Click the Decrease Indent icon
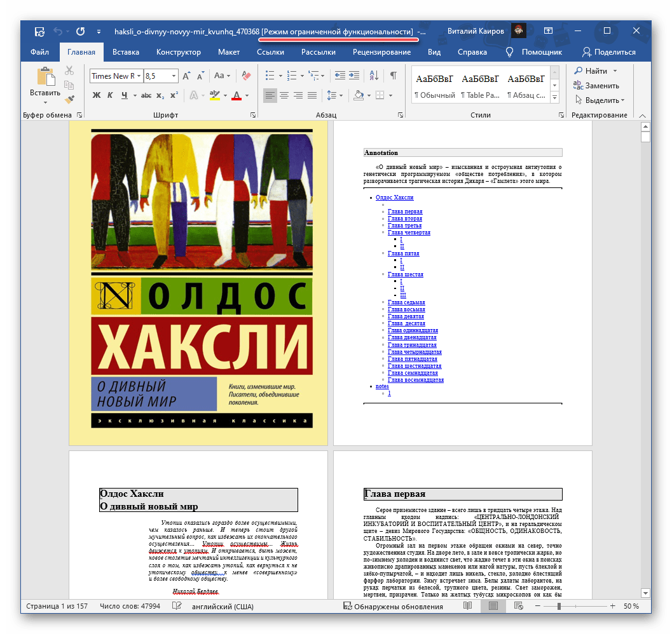The height and width of the screenshot is (634, 672). [x=340, y=76]
